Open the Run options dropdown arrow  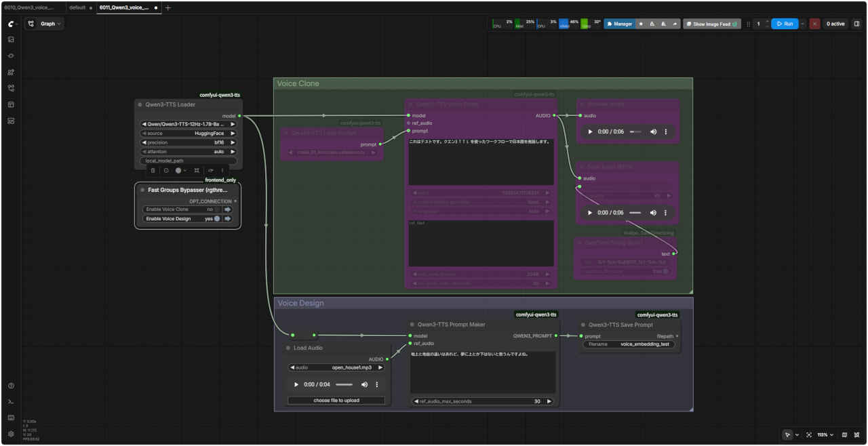803,24
